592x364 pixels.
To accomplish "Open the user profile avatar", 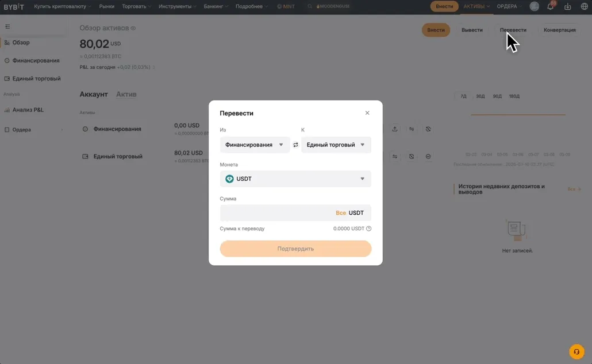I will point(534,7).
